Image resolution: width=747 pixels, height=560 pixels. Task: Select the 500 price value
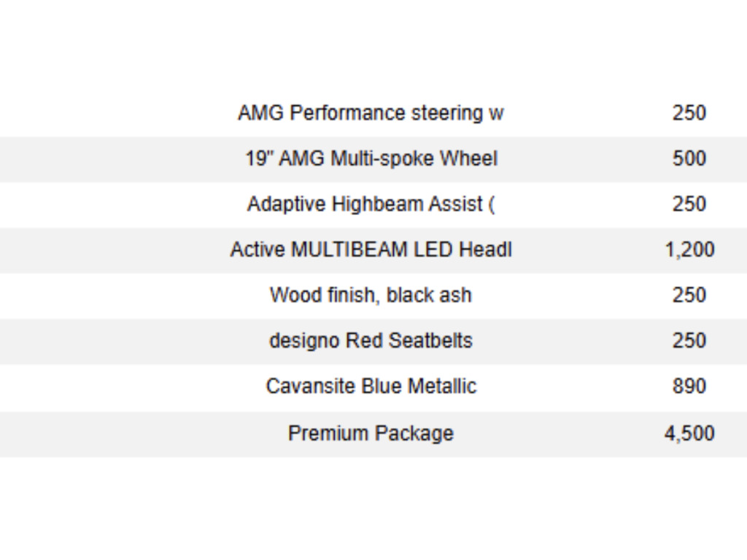point(689,158)
